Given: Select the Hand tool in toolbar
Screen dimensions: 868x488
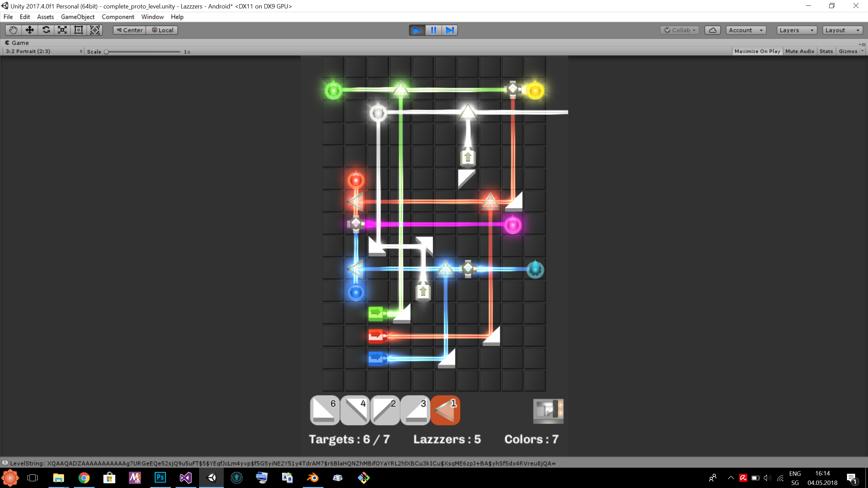Looking at the screenshot, I should (13, 30).
